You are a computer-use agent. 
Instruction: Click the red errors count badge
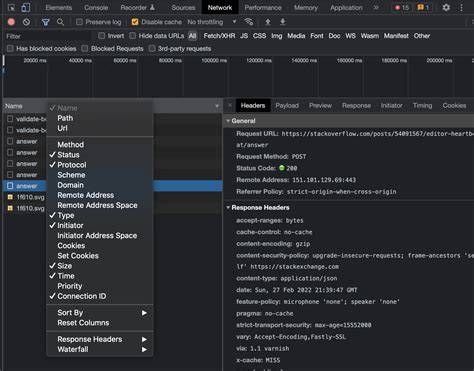pos(402,7)
